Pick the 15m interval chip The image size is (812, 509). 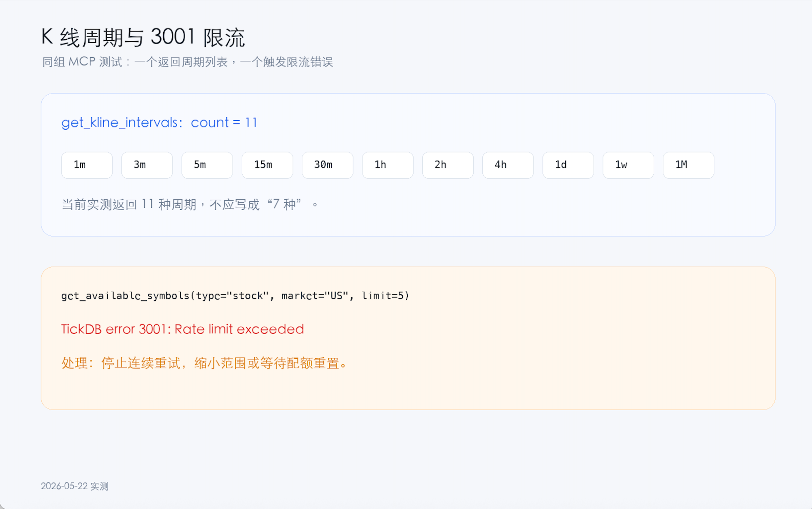click(268, 165)
